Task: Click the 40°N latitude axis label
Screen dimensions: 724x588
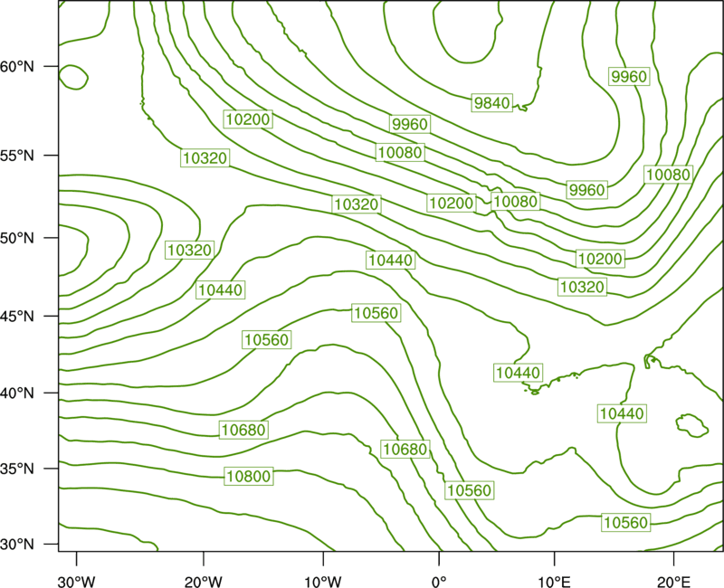Action: [x=17, y=393]
